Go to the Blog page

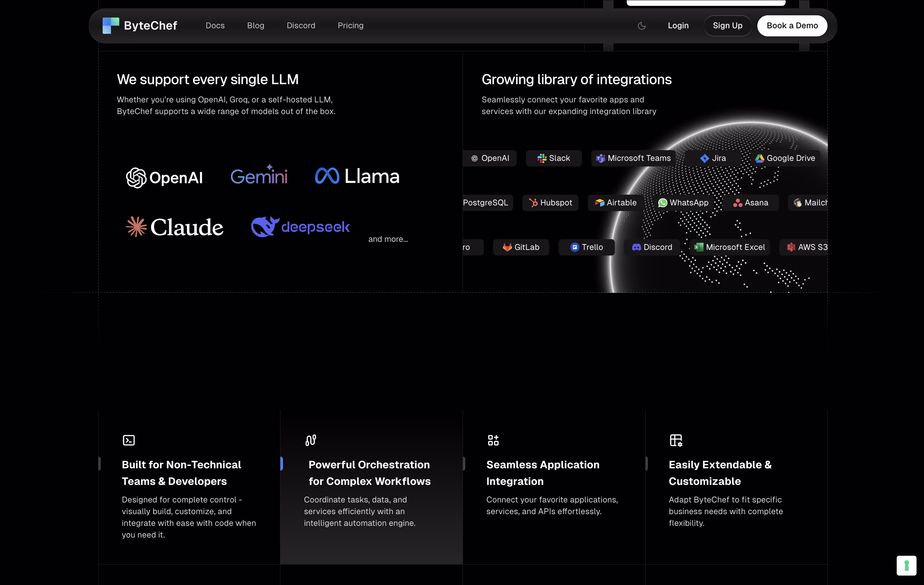pos(256,26)
